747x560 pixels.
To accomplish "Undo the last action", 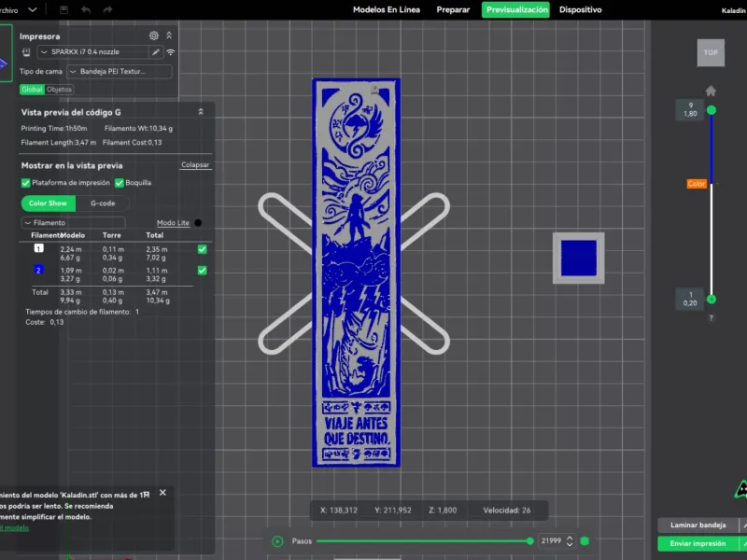I will pos(86,9).
